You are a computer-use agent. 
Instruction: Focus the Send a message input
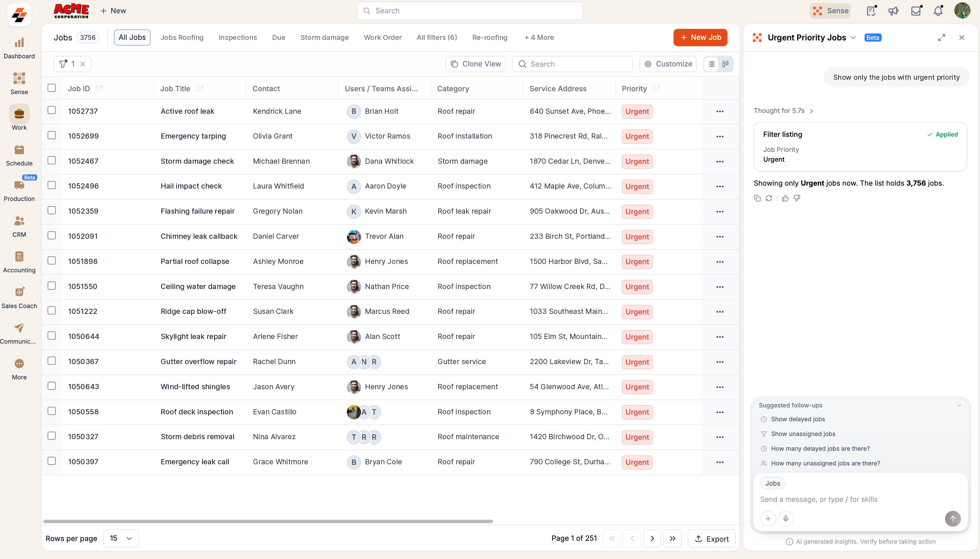(x=860, y=499)
